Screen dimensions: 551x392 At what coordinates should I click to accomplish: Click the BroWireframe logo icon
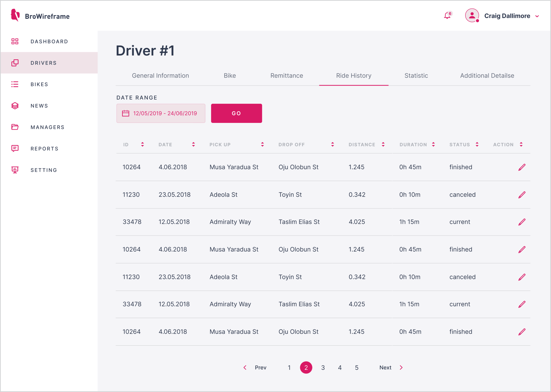[x=15, y=15]
